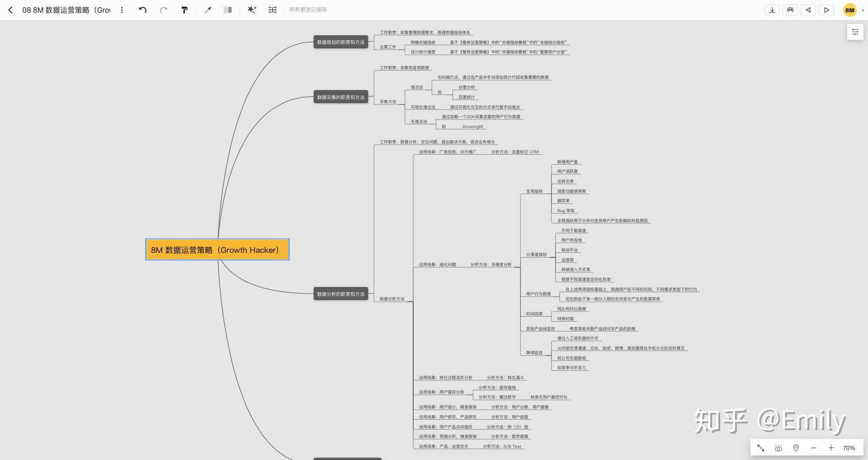This screenshot has height=460, width=868.
Task: Select the 分析方法：用户细查 node
Action: (509, 417)
